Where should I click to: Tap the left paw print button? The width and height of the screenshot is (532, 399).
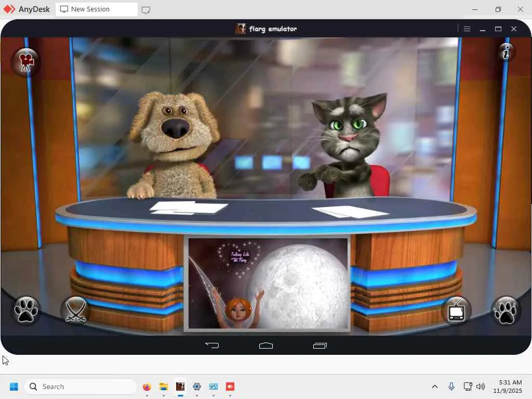click(x=26, y=311)
